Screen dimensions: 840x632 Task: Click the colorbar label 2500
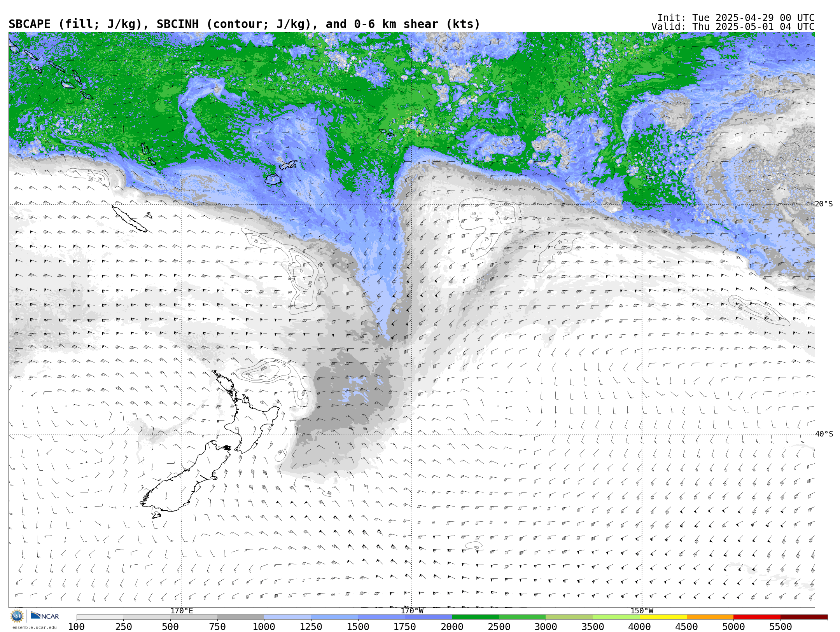pyautogui.click(x=499, y=627)
